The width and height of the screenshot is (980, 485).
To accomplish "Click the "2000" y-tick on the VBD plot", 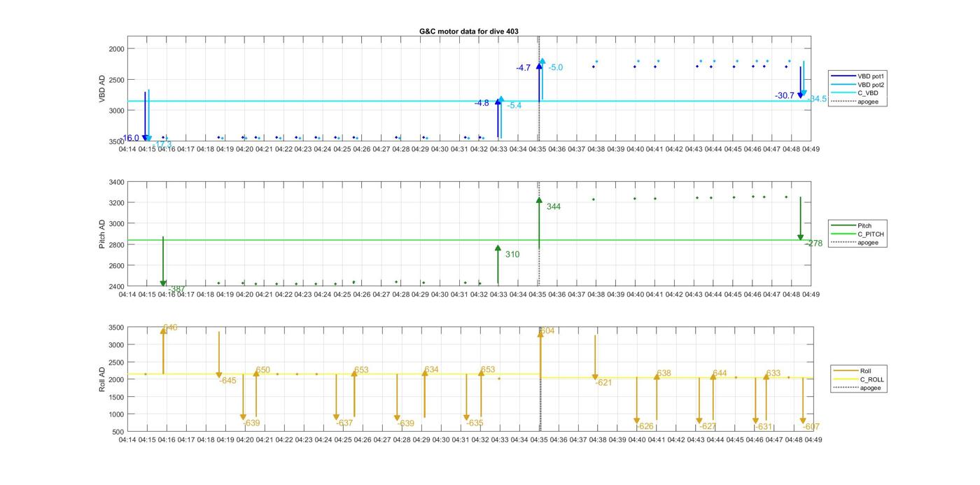I will pos(116,49).
